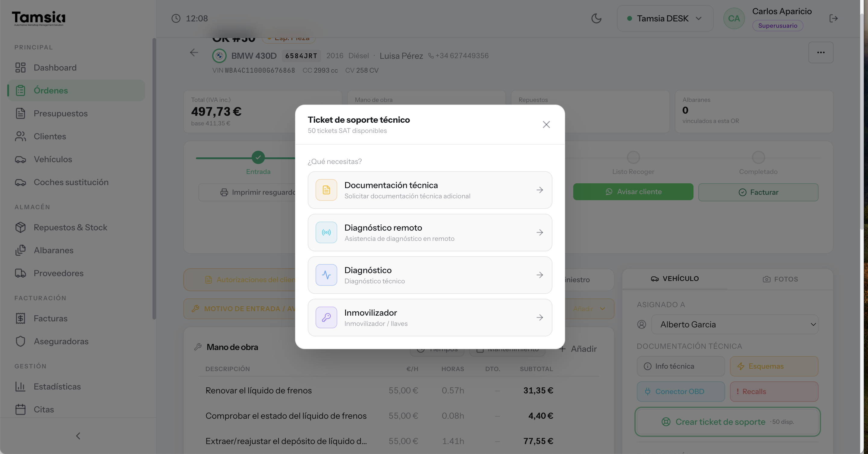Screen dimensions: 868x454
Task: Click the Facturar button
Action: point(758,192)
